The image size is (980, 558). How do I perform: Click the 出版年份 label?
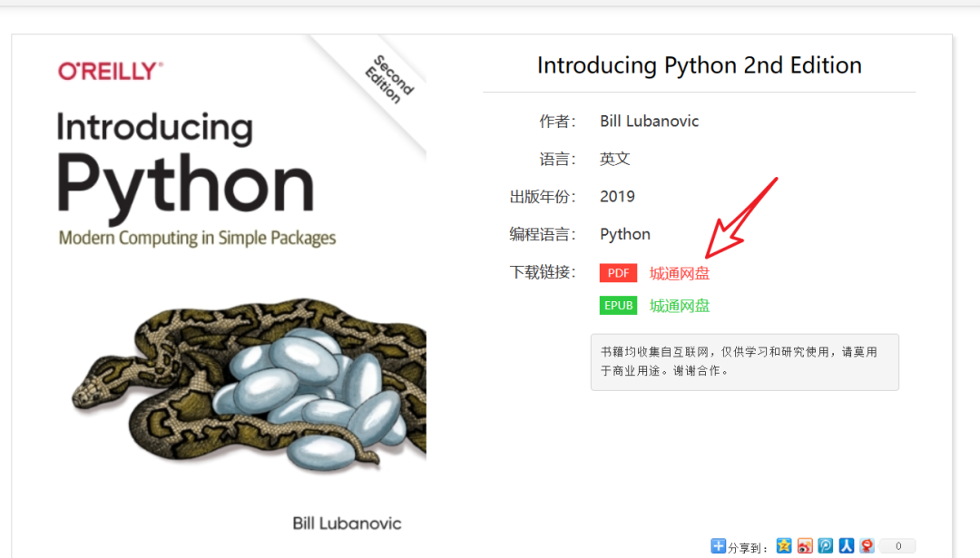[x=543, y=197]
